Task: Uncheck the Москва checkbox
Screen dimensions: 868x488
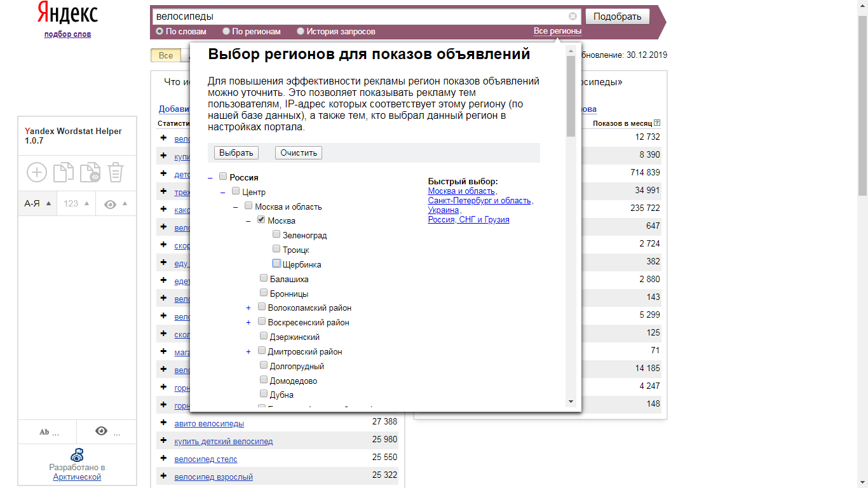Action: pyautogui.click(x=261, y=220)
